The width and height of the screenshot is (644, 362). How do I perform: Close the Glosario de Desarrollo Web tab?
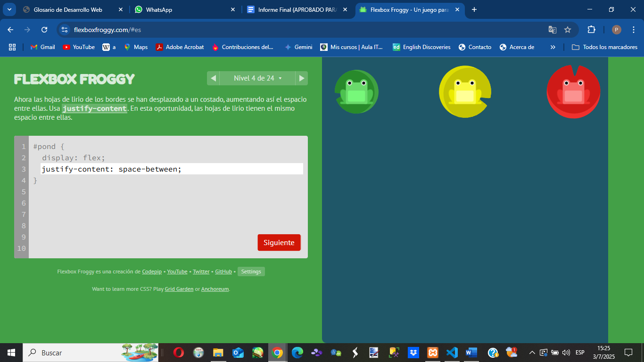point(121,9)
